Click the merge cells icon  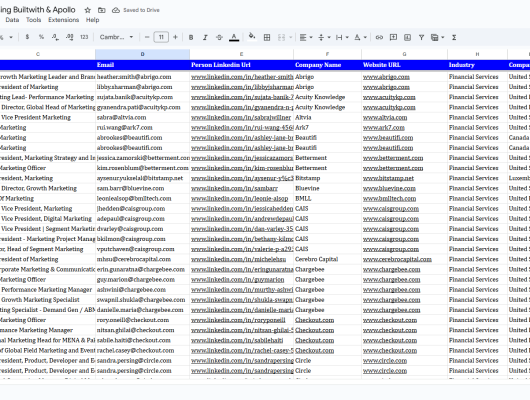tap(281, 37)
